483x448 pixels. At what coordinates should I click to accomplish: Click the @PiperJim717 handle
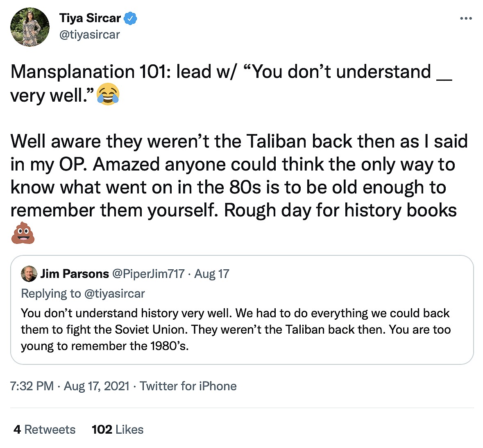click(x=148, y=274)
